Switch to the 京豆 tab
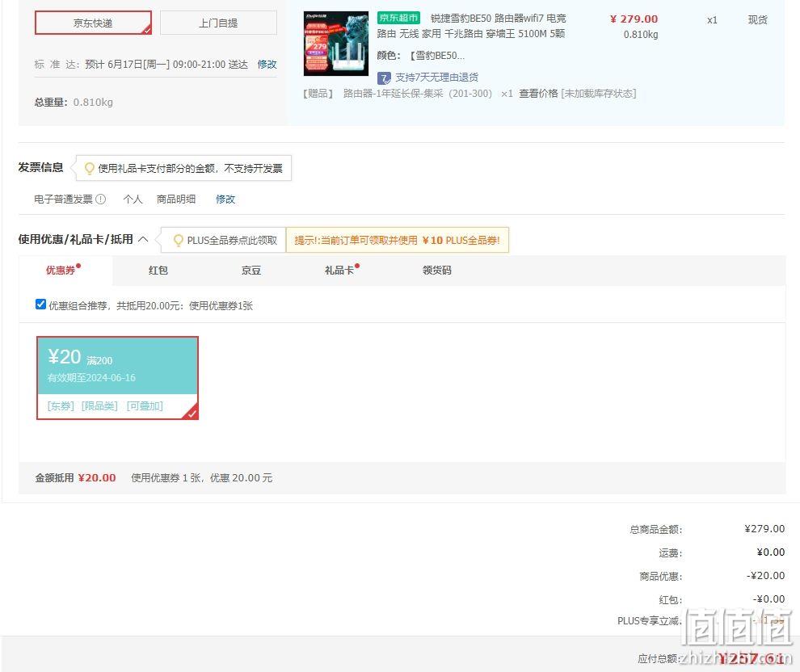Screen dimensions: 800x672 [x=251, y=271]
